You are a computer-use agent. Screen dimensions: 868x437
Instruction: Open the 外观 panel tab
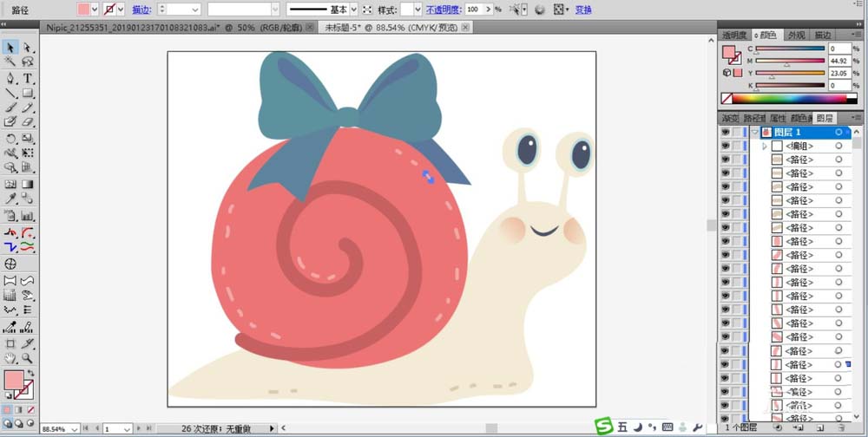pos(796,35)
